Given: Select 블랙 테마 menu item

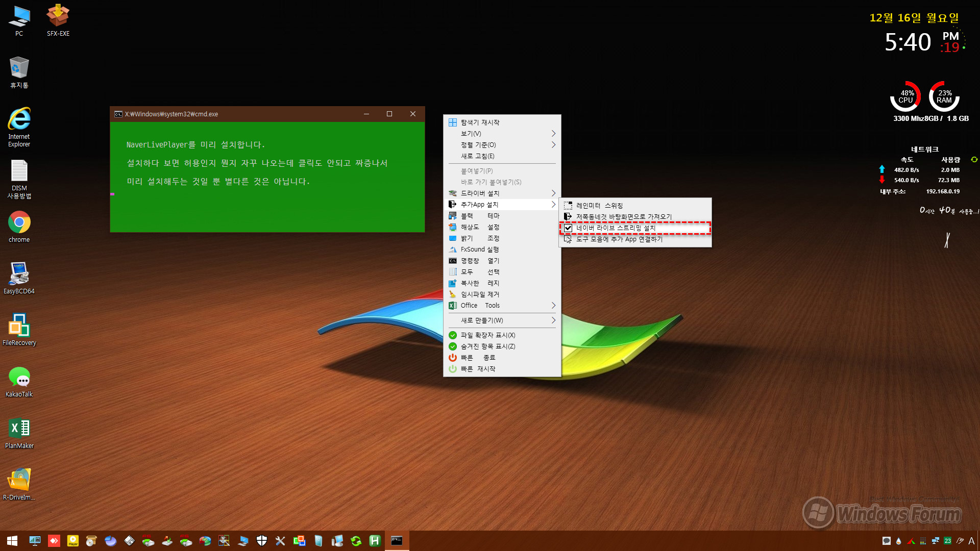Looking at the screenshot, I should (x=502, y=216).
